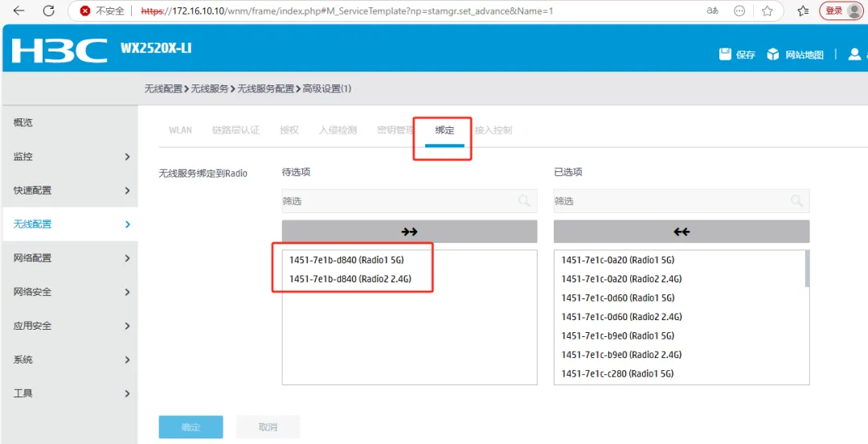Switch to the 接入控制 tab
868x444 pixels.
pos(493,130)
